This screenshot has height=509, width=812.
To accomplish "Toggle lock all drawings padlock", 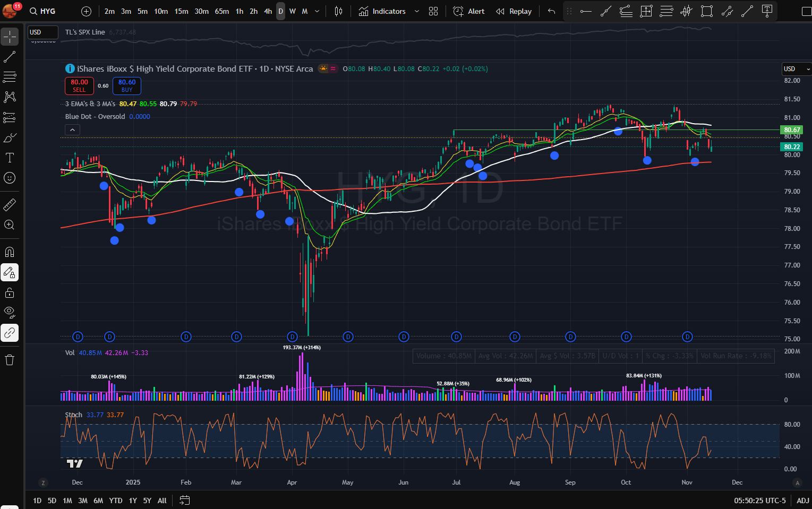I will (x=10, y=292).
